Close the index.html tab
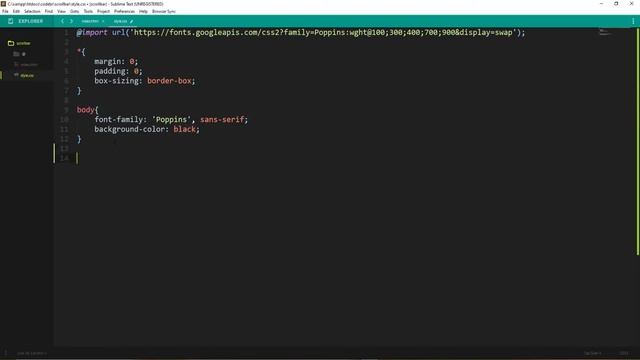 point(103,21)
